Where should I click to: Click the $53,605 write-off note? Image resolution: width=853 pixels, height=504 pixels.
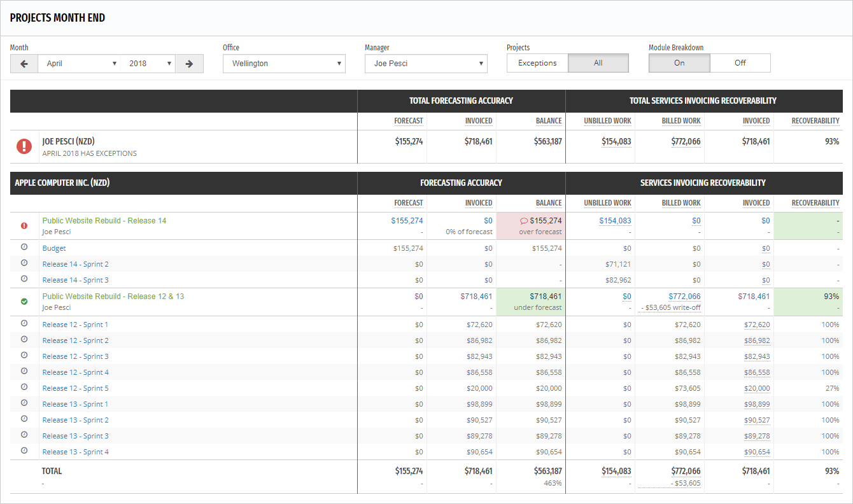(x=671, y=308)
